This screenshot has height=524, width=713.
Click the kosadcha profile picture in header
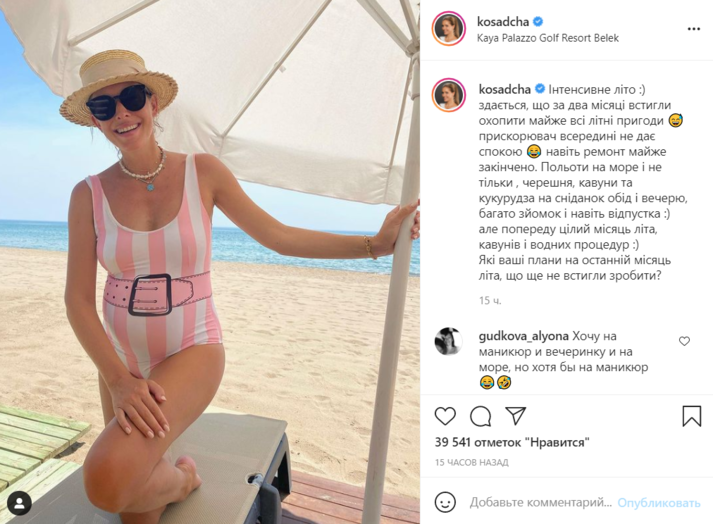click(449, 29)
